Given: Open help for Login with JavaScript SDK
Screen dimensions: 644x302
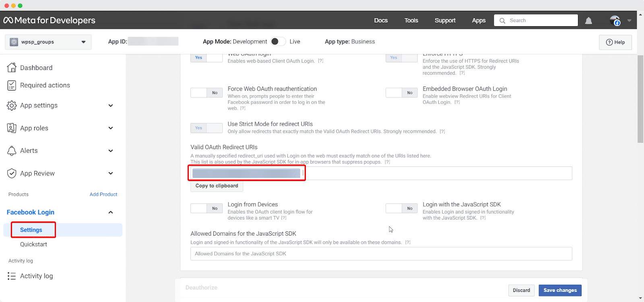Looking at the screenshot, I should pyautogui.click(x=483, y=218).
